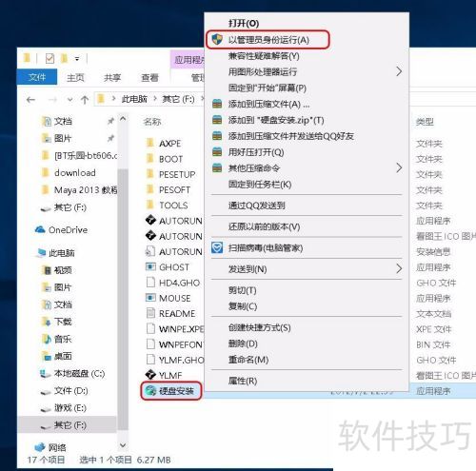476x471 pixels.
Task: Click the YLMF file icon
Action: click(150, 375)
